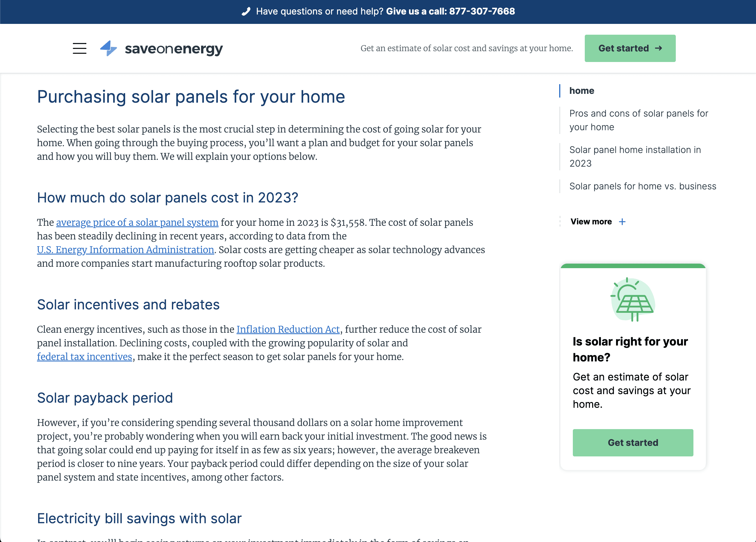Open the hamburger navigation menu
Viewport: 756px width, 542px height.
pos(80,48)
